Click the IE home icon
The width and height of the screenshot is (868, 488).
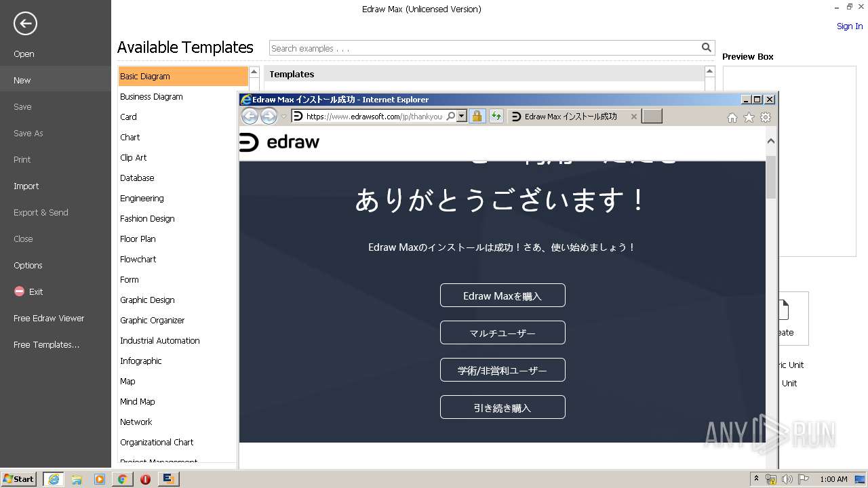pos(732,117)
